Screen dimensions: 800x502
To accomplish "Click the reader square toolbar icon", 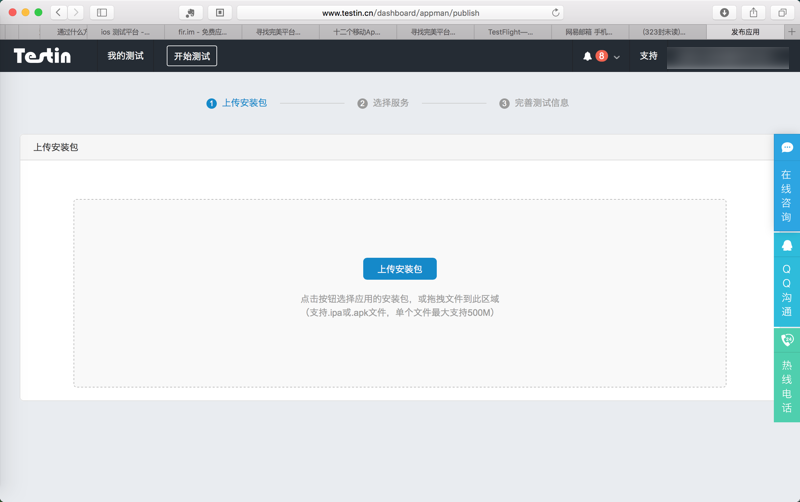I will tap(220, 12).
